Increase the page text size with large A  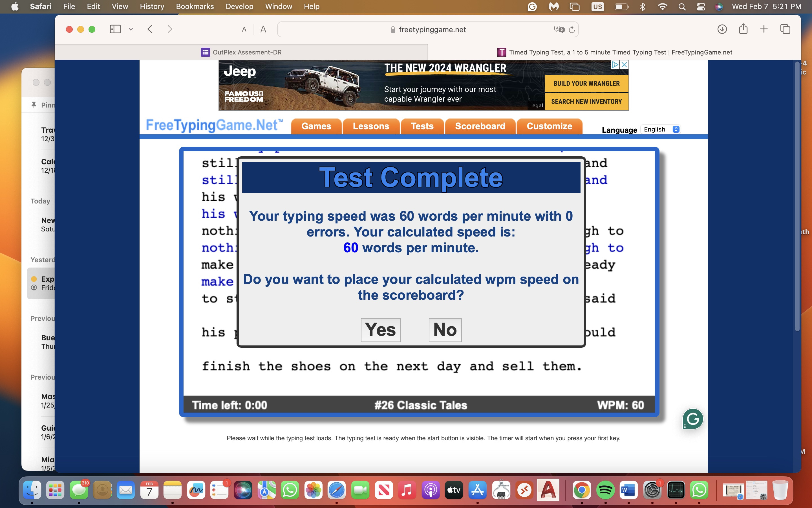click(x=263, y=30)
